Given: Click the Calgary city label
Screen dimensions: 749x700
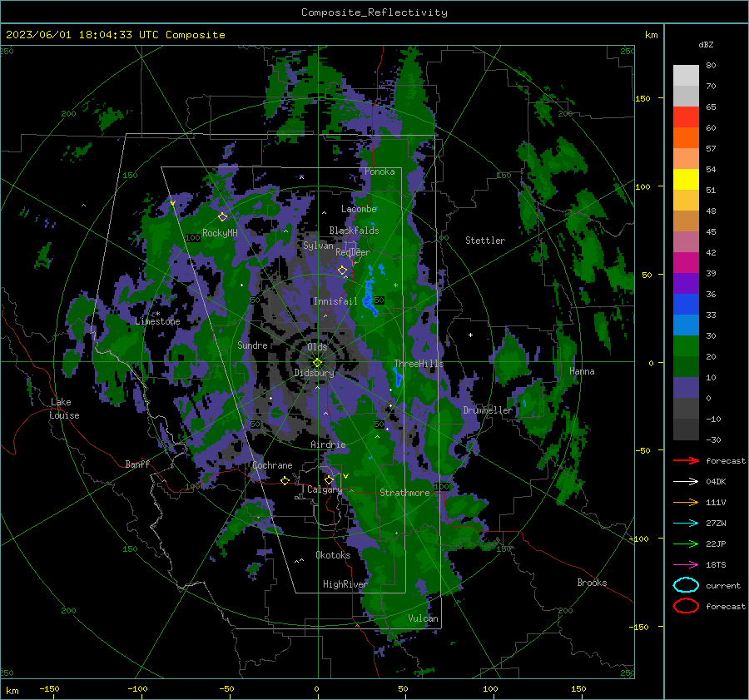Looking at the screenshot, I should click(x=325, y=489).
